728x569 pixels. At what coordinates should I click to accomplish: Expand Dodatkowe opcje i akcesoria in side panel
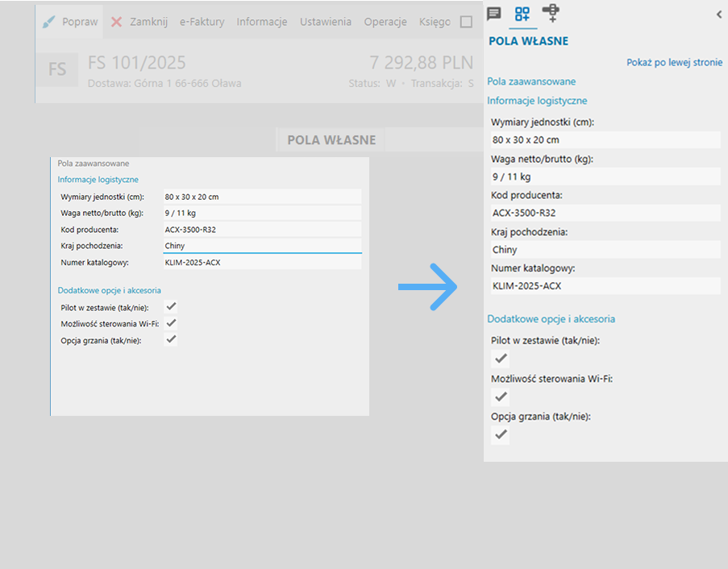[551, 319]
